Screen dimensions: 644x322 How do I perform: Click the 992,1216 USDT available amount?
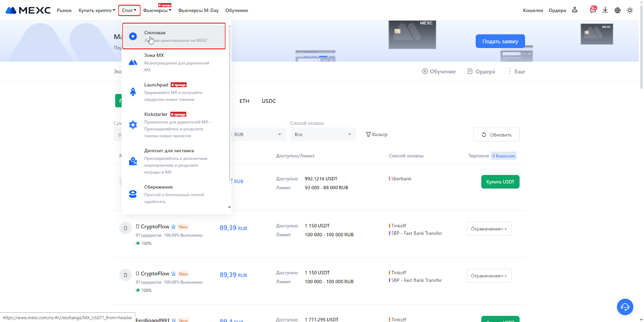(321, 179)
